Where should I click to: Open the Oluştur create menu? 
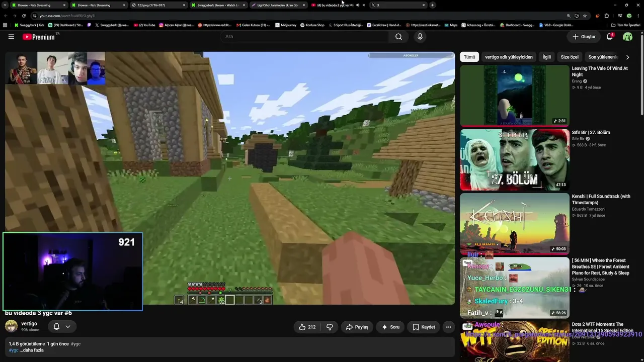(x=584, y=37)
